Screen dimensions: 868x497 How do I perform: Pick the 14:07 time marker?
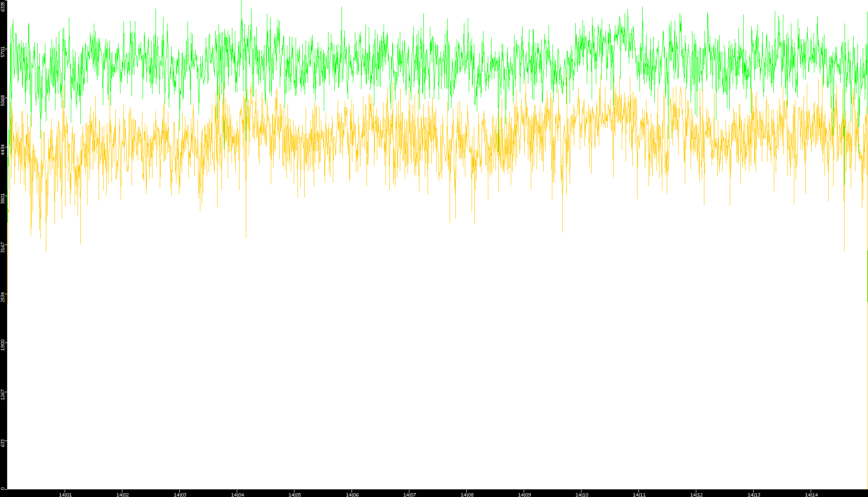[x=409, y=494]
